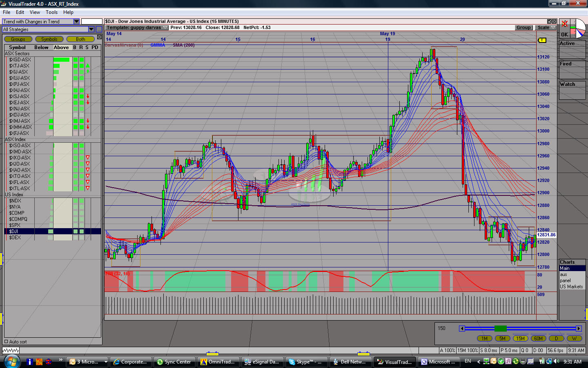The height and width of the screenshot is (368, 588).
Task: Select Main in Charts list
Action: 572,268
